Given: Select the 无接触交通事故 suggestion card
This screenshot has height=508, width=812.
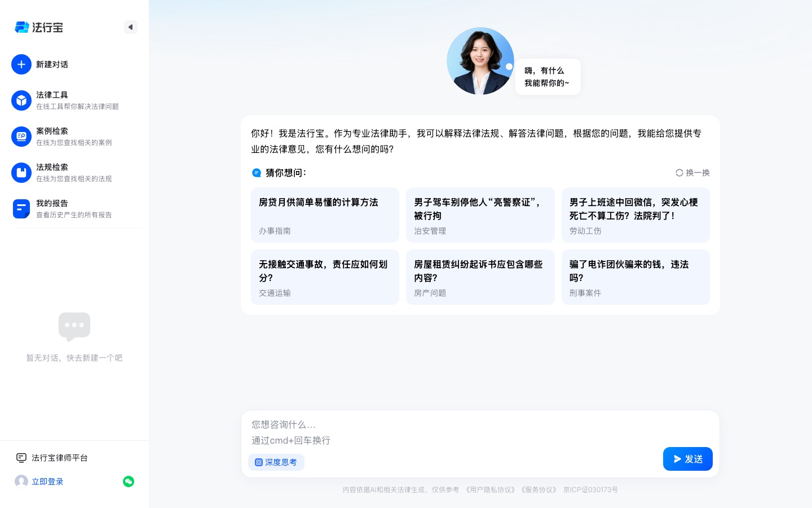Looking at the screenshot, I should [325, 277].
